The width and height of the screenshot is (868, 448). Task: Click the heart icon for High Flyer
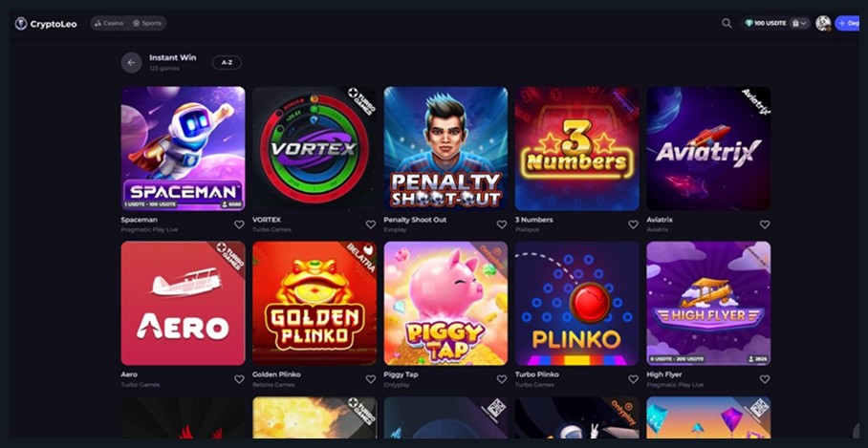click(765, 379)
